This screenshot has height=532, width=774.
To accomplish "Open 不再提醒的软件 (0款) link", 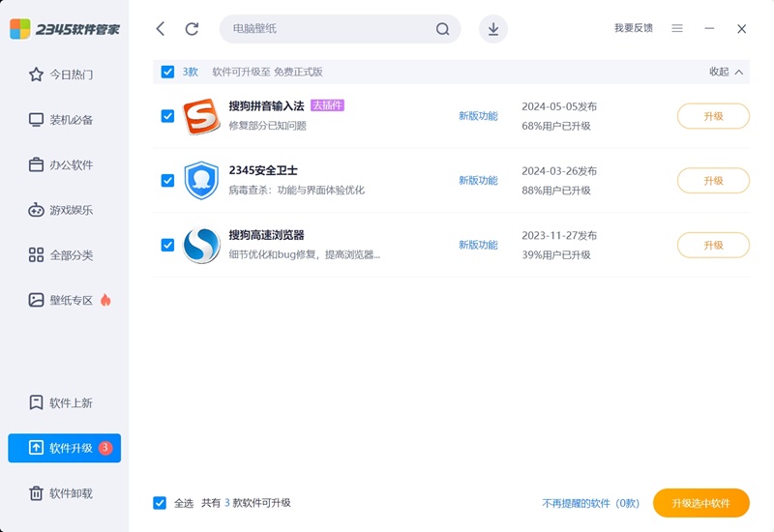I will point(591,503).
